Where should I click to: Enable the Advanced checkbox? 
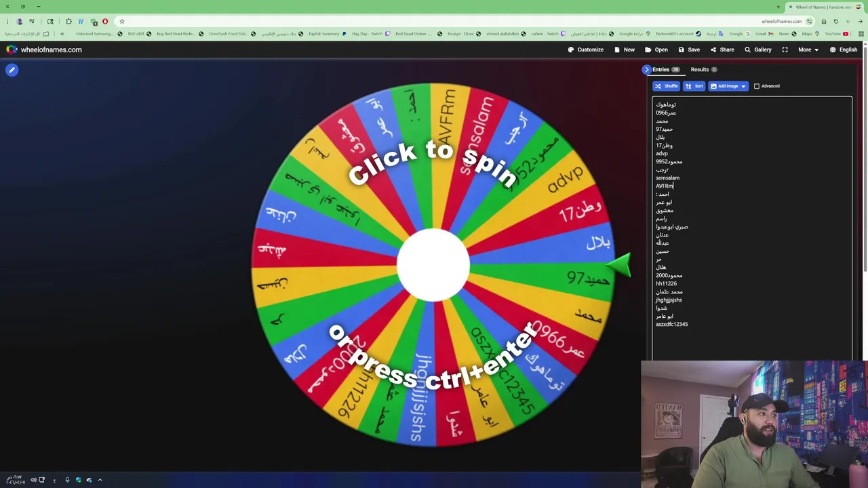pos(757,86)
